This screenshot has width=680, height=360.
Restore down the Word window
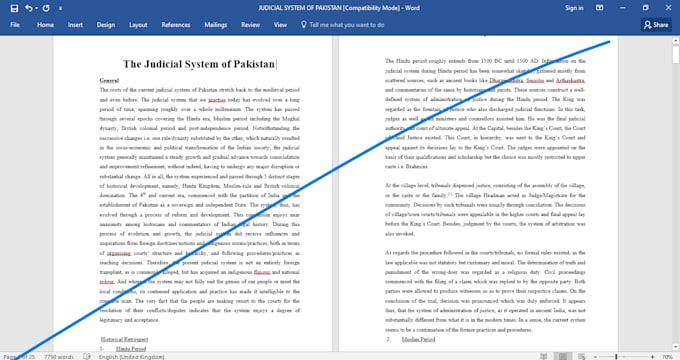click(645, 8)
